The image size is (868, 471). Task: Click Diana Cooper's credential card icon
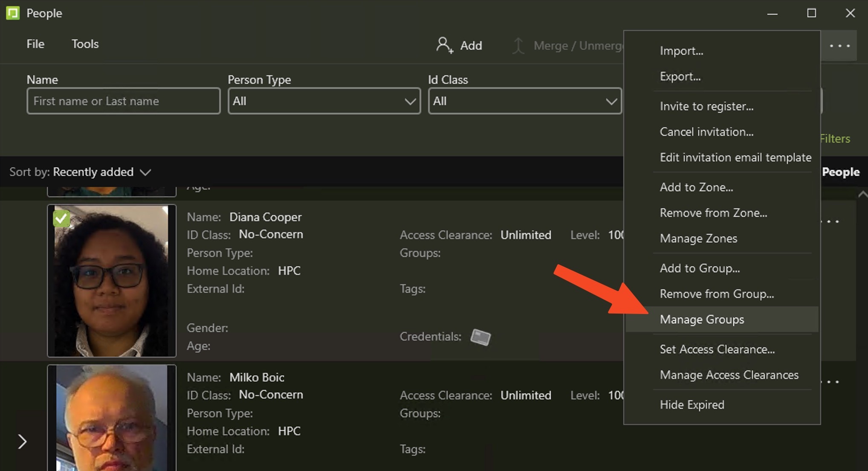point(480,337)
